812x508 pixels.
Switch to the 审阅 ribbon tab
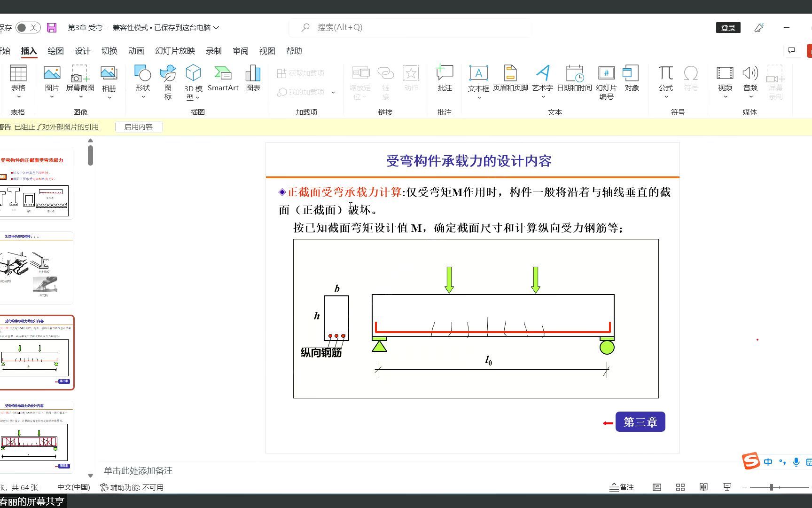(240, 51)
